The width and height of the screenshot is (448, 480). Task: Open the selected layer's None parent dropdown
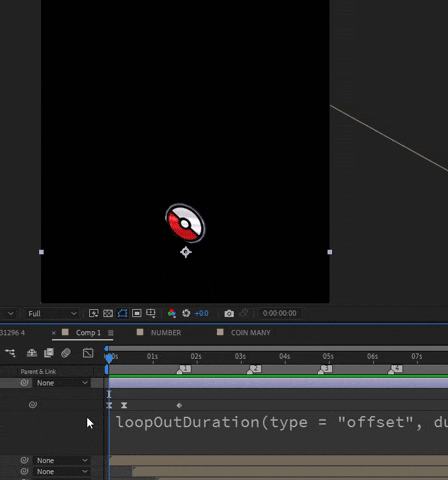click(62, 383)
